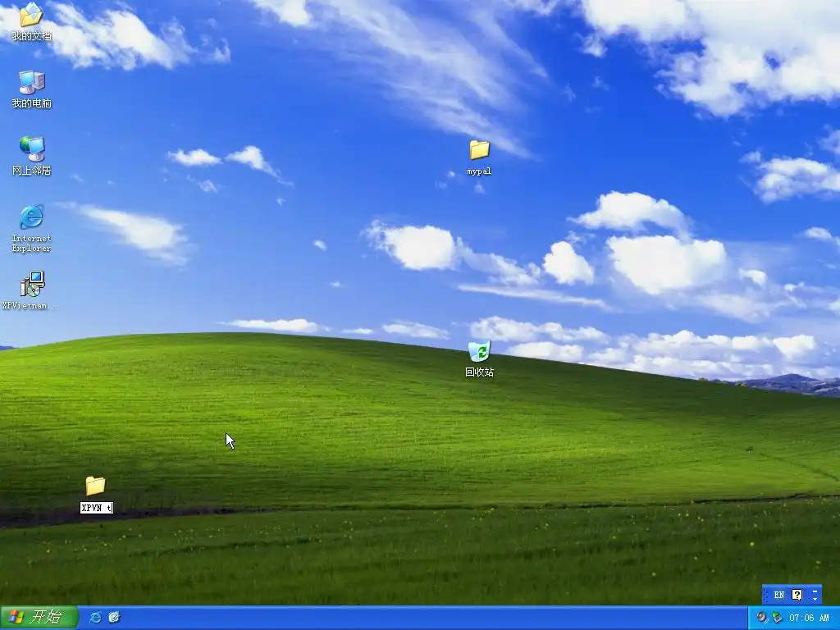Open the 开始 Start menu
The width and height of the screenshot is (840, 630).
point(39,617)
